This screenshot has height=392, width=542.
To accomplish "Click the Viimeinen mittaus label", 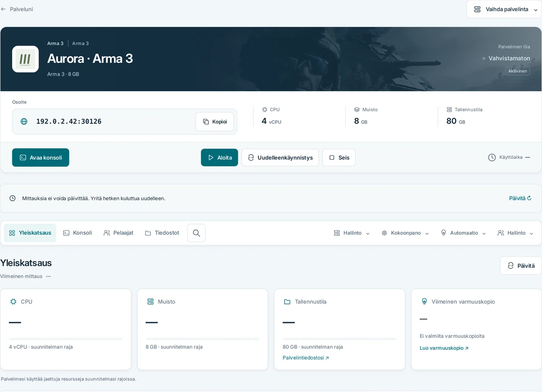I will (x=21, y=276).
